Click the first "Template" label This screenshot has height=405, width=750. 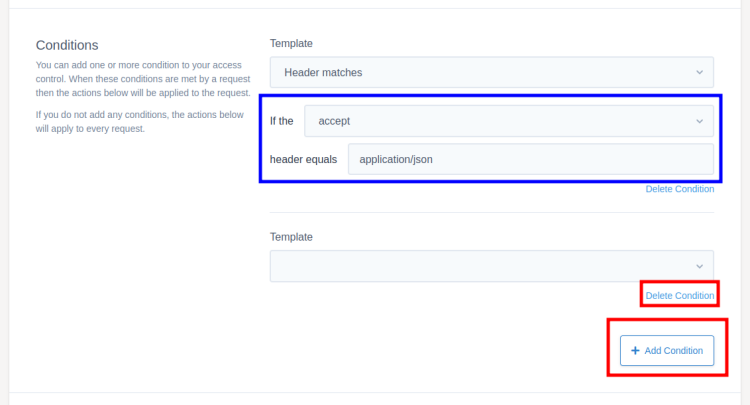click(291, 44)
